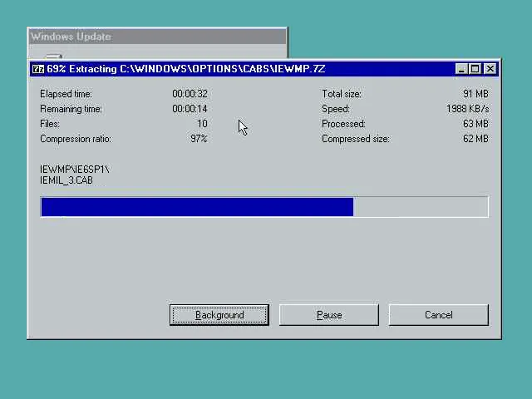Click the Speed label
This screenshot has height=399, width=532.
tap(336, 109)
